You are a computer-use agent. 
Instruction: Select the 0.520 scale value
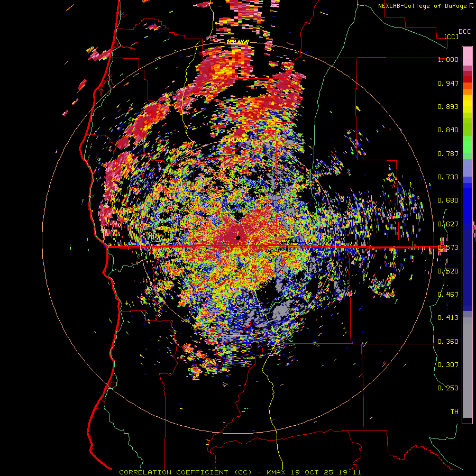(448, 271)
